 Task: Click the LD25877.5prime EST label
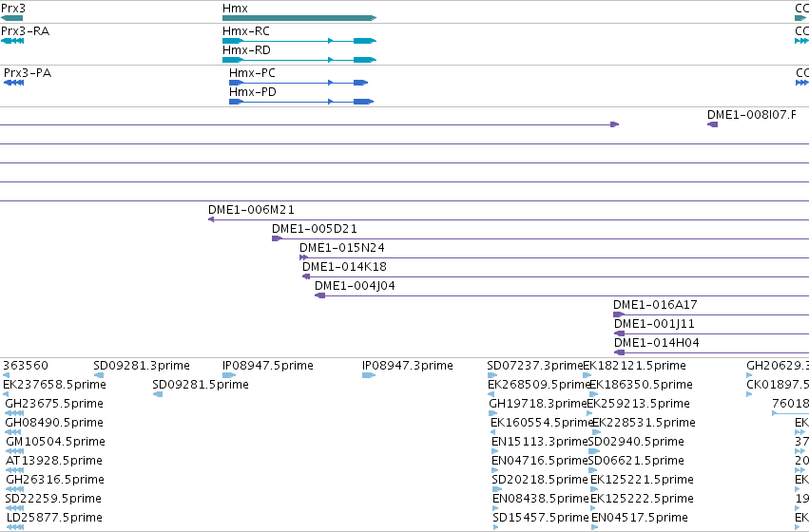tap(55, 518)
